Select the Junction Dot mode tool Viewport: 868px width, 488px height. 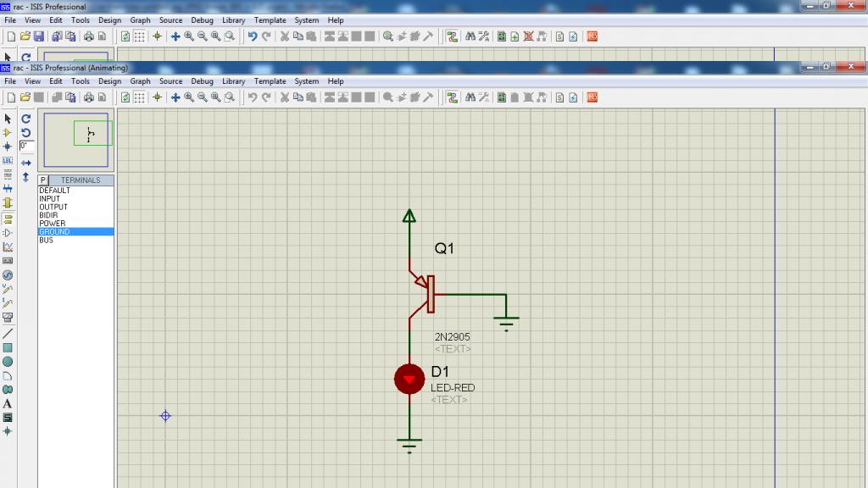(7, 147)
